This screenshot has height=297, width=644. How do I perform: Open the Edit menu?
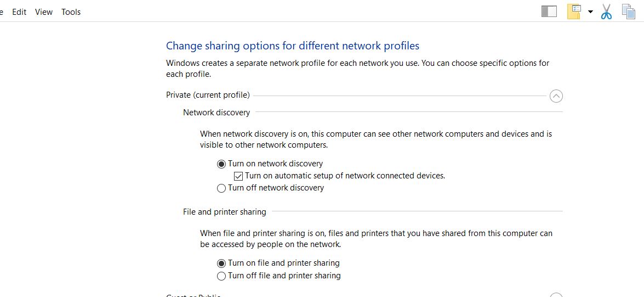(x=19, y=12)
